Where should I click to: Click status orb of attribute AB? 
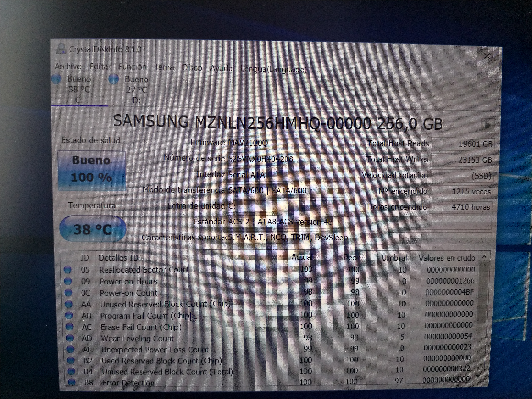tap(69, 315)
